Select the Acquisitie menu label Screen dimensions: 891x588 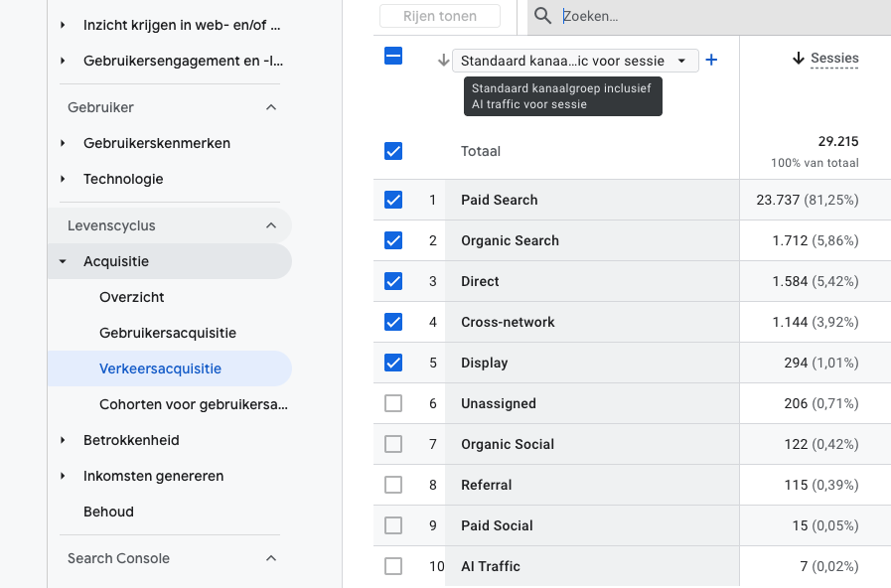tap(116, 261)
